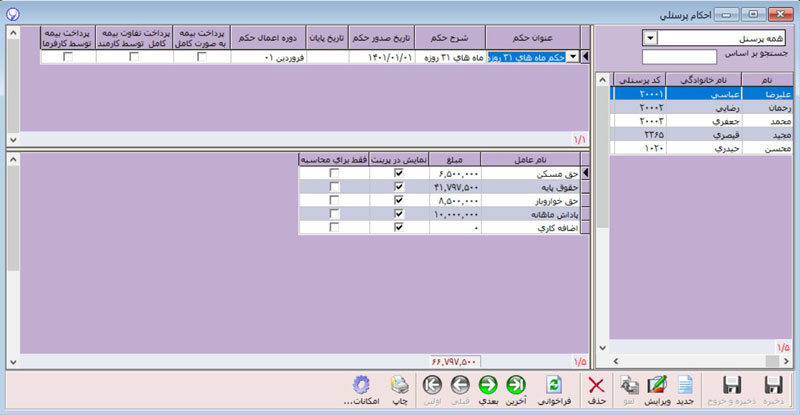Check calculation-only box for حقوق پایه
The width and height of the screenshot is (800, 415).
click(334, 187)
